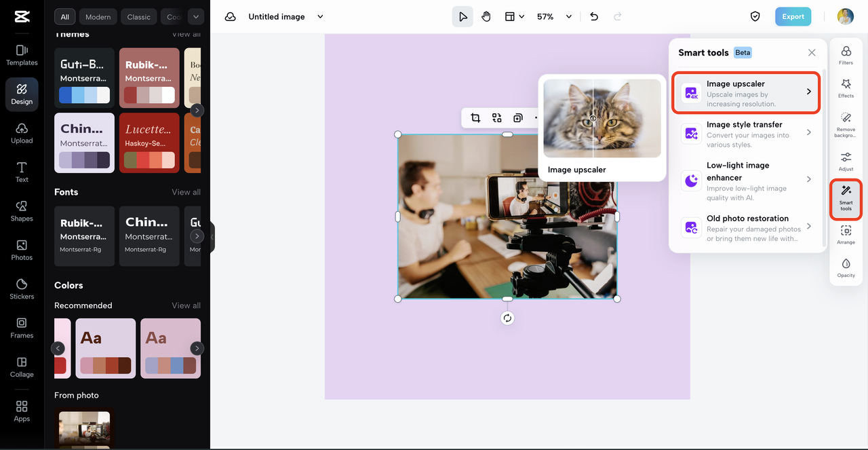Open Filters in right toolbar
The height and width of the screenshot is (450, 868).
[846, 55]
